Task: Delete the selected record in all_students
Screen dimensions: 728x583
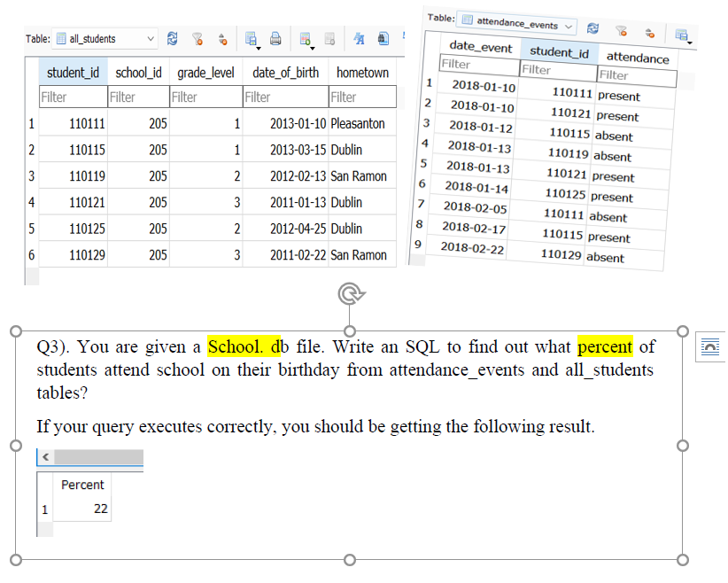Action: click(x=329, y=39)
